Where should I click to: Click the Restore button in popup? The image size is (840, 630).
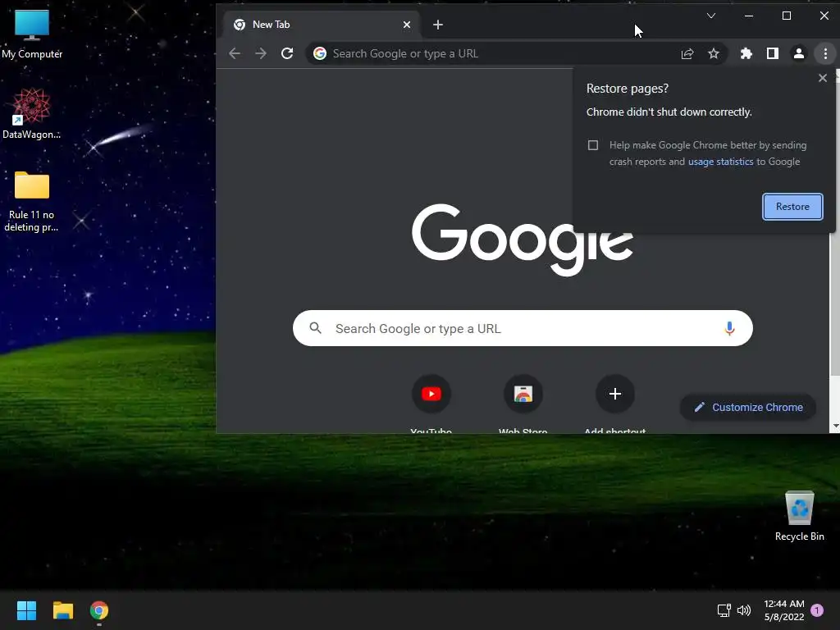tap(792, 207)
